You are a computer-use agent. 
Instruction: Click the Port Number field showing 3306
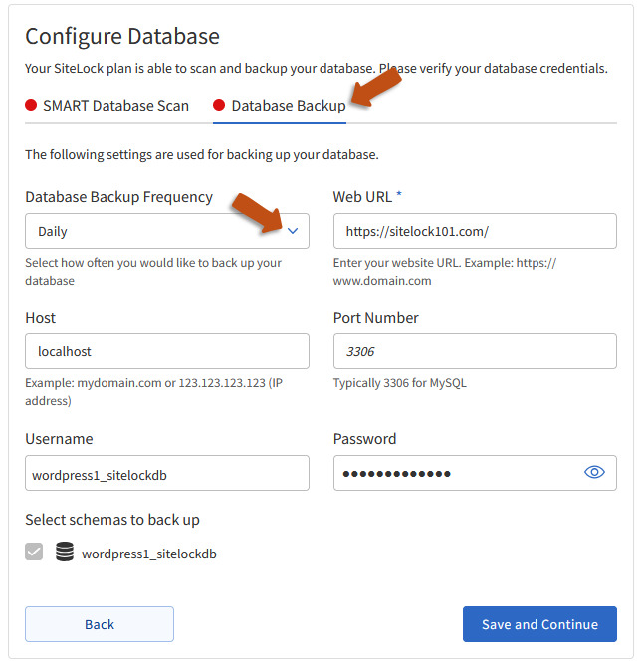[x=474, y=351]
